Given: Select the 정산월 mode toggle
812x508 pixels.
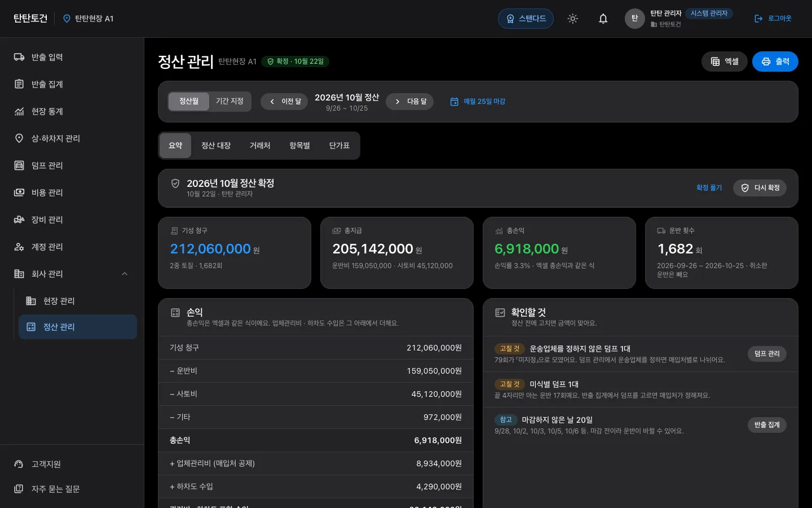Looking at the screenshot, I should (189, 102).
